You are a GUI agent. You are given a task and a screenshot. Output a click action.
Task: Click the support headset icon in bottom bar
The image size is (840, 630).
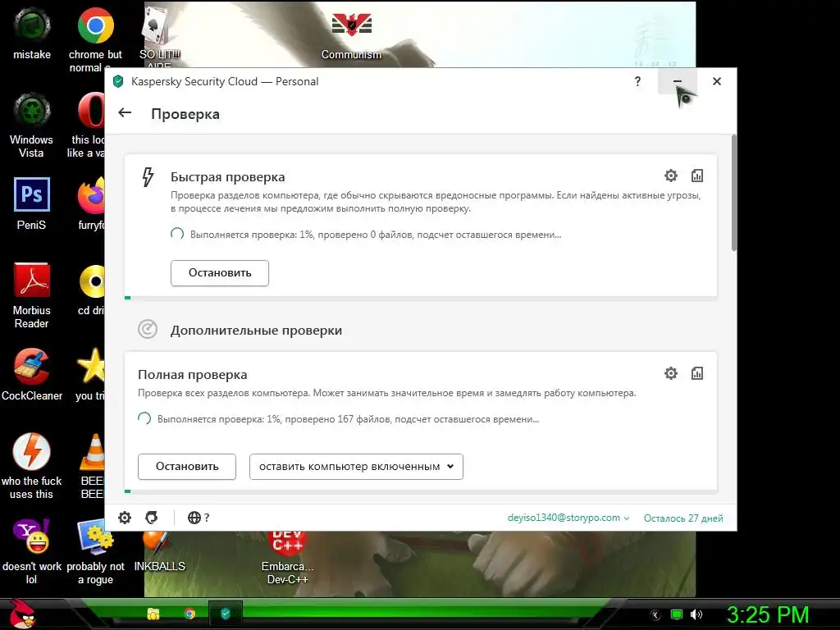click(x=152, y=518)
